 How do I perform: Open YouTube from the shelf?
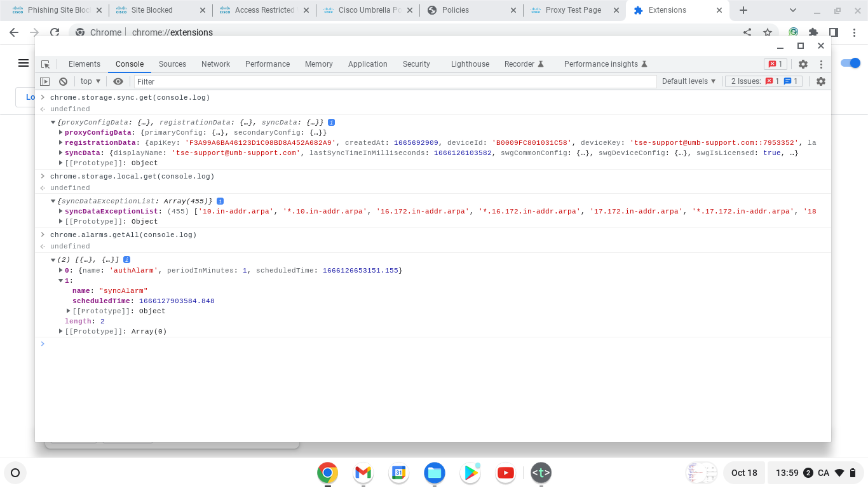(506, 473)
